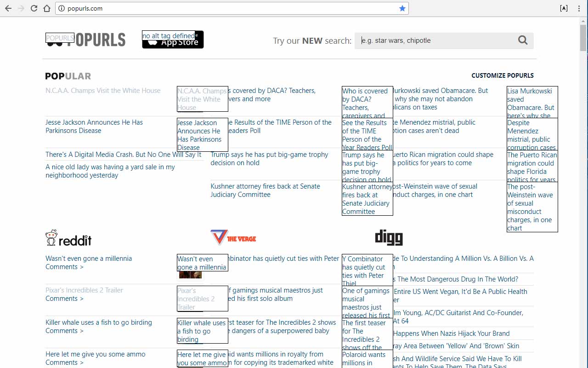Open digg story 'When Nazis Hijack Your Brand'

click(x=451, y=333)
